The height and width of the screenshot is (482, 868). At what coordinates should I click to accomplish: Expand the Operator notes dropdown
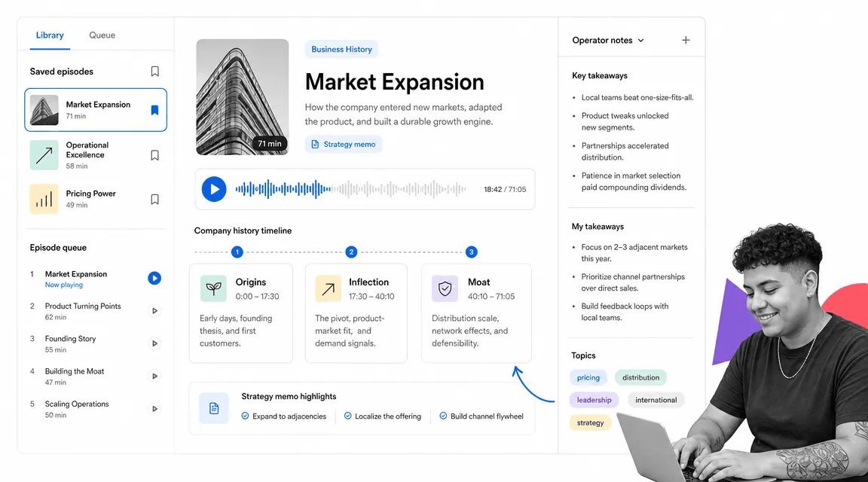608,41
